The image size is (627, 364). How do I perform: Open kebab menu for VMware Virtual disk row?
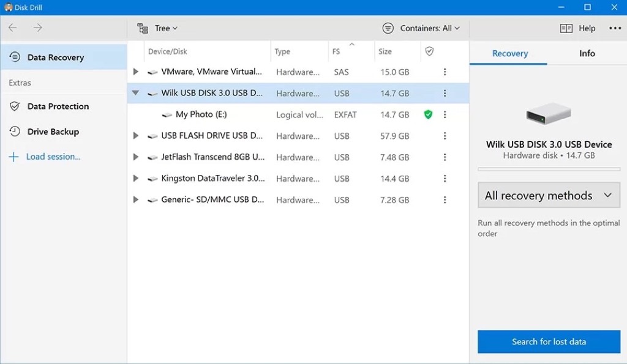(x=445, y=72)
